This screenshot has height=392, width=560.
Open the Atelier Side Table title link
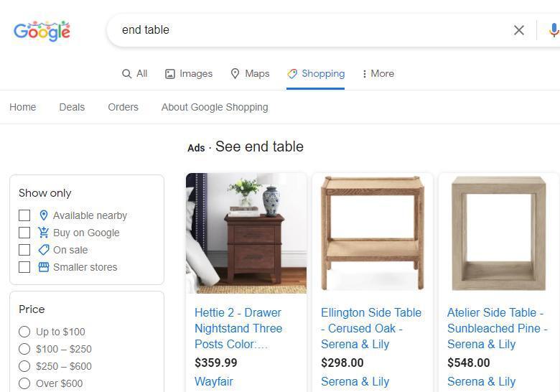(497, 328)
